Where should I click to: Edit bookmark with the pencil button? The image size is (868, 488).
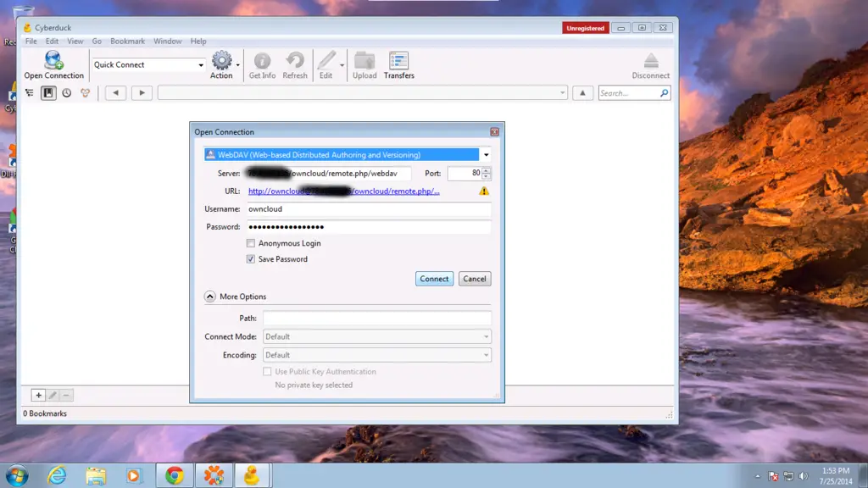[x=53, y=395]
